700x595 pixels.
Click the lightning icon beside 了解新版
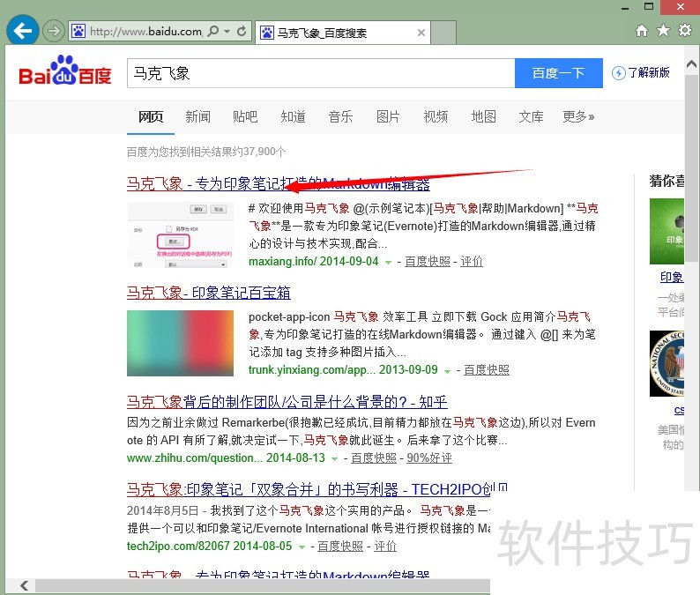coord(618,73)
